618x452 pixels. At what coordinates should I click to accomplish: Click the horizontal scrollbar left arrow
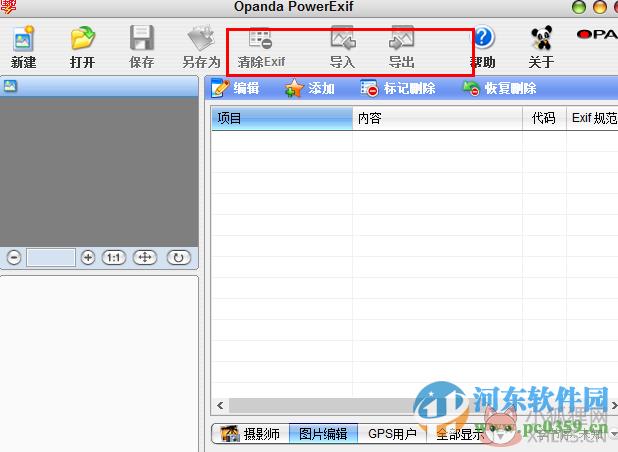tap(220, 405)
